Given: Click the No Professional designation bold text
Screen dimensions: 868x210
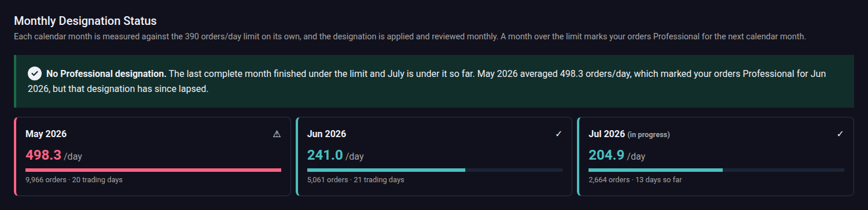Looking at the screenshot, I should tap(106, 74).
